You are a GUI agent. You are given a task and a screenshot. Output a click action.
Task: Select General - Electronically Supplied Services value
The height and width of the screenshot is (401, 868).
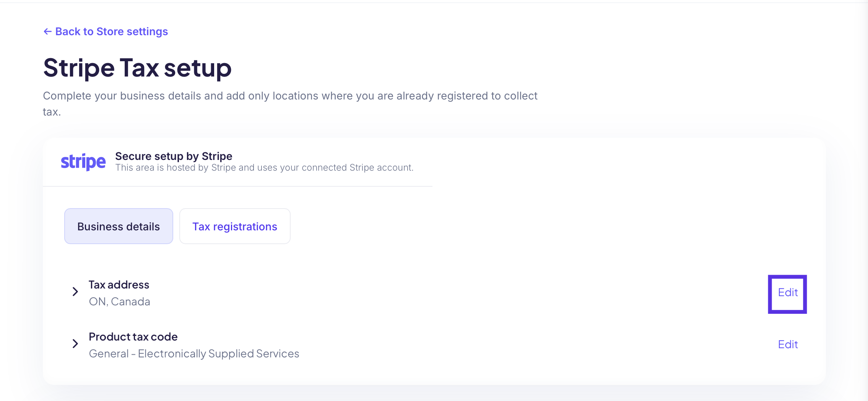(194, 354)
